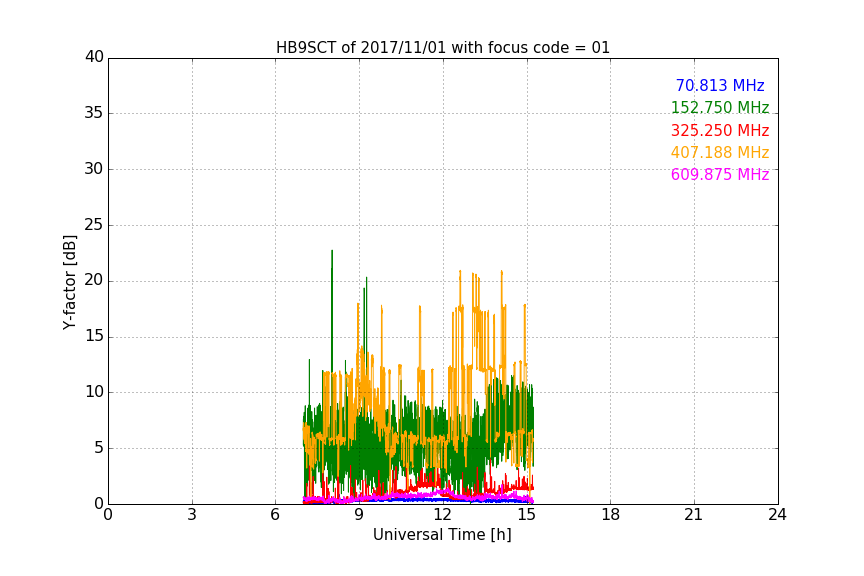Click the y-axis tick label 35
This screenshot has height=576, width=864.
click(94, 113)
